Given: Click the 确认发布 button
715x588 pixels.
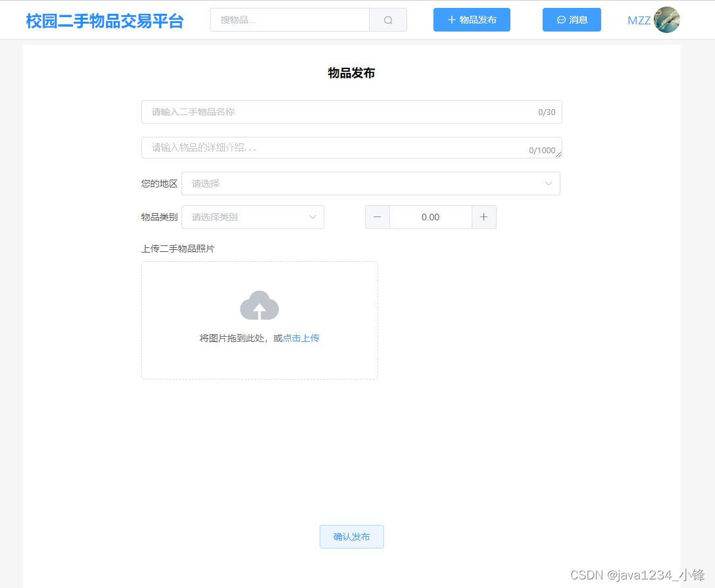Looking at the screenshot, I should coord(351,537).
